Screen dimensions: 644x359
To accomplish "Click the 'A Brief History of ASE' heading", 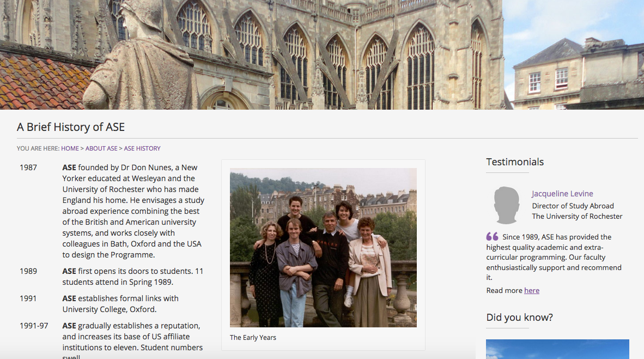I will click(x=71, y=127).
